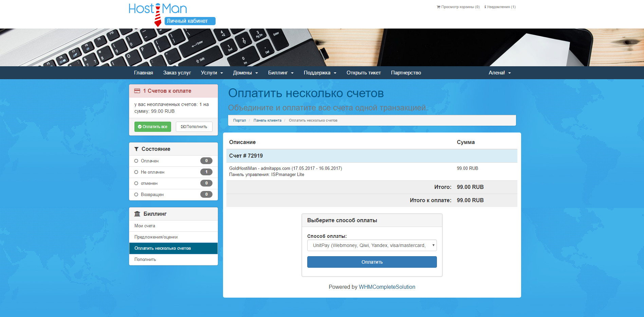The width and height of the screenshot is (644, 317).
Task: Open Предложения/оценки in billing sidebar
Action: point(173,237)
